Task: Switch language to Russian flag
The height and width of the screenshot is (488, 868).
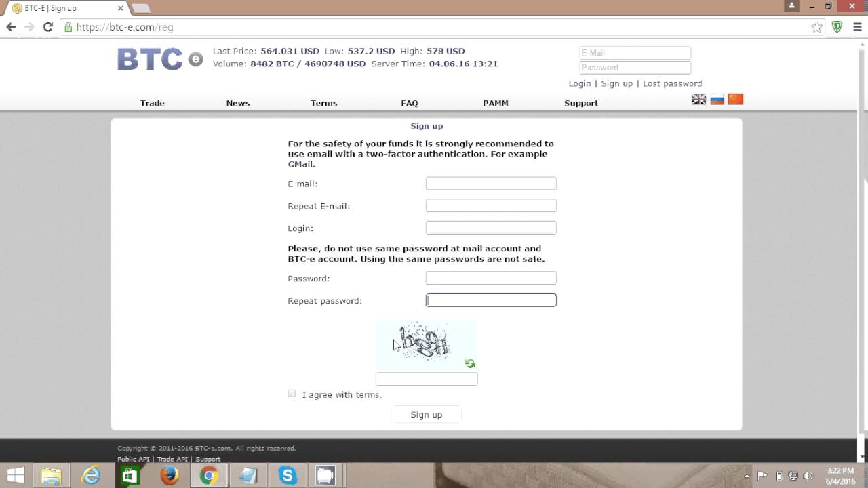Action: coord(717,100)
